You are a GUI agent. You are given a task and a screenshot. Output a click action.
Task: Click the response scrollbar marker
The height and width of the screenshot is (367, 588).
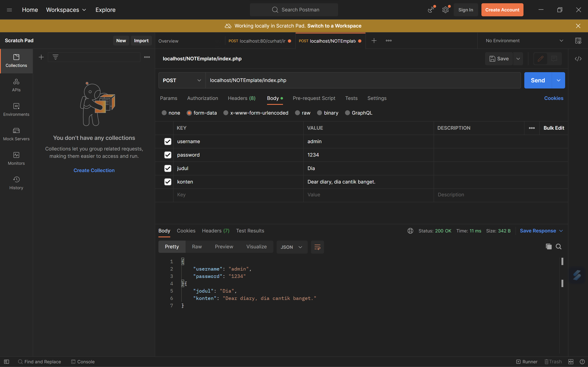562,261
